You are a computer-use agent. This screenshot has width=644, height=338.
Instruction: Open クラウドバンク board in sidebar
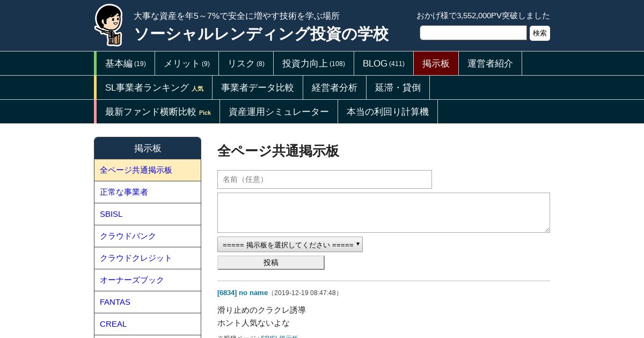pos(148,236)
